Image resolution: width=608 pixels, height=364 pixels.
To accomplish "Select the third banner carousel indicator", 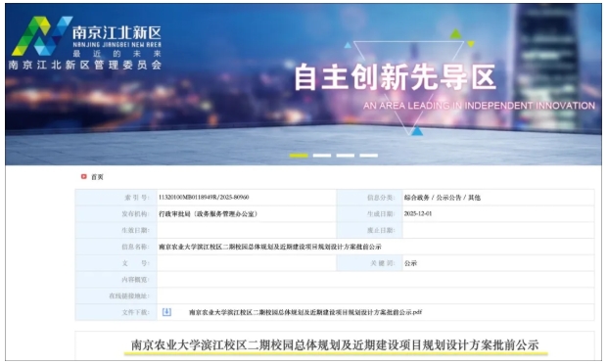I will (345, 156).
